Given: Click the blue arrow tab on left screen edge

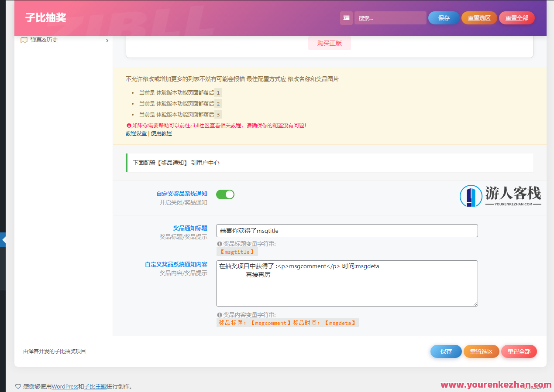Looking at the screenshot, I should pyautogui.click(x=3, y=239).
